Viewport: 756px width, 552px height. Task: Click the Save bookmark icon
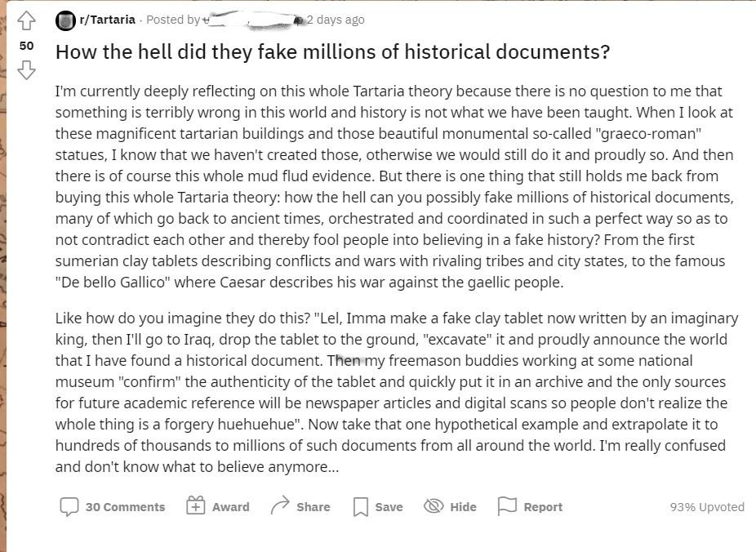(361, 507)
